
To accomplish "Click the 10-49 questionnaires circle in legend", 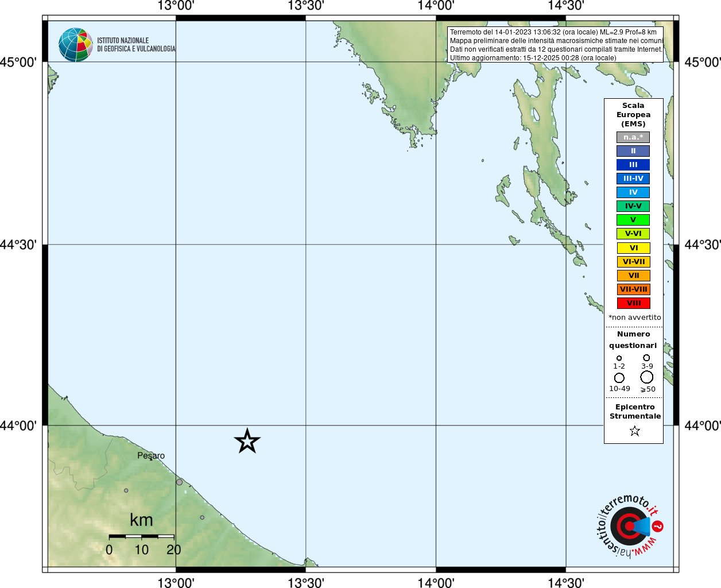I will pos(619,378).
